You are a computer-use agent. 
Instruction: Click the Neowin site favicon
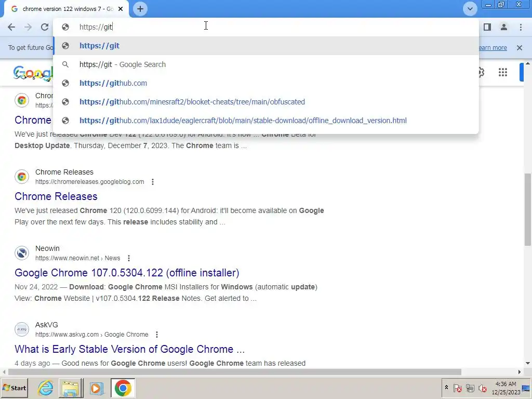click(22, 253)
